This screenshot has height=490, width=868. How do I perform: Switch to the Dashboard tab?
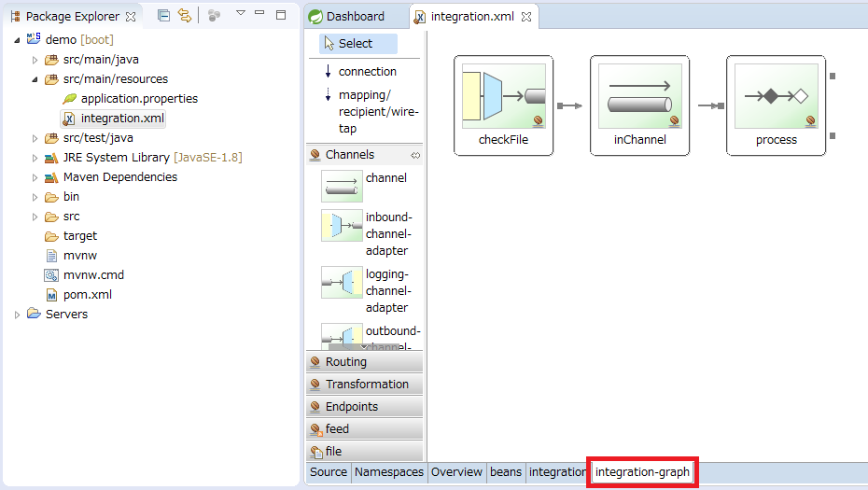pos(356,17)
